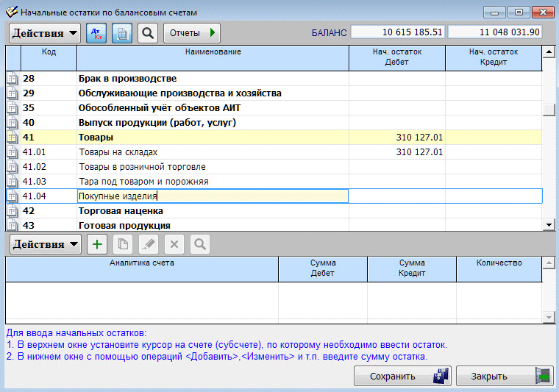
Task: Click the pencil edit icon in the lower toolbar
Action: (149, 244)
